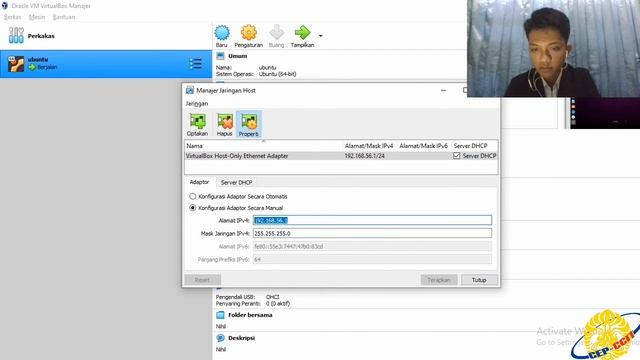Click the Tampilkan green arrow icon

pos(302,33)
